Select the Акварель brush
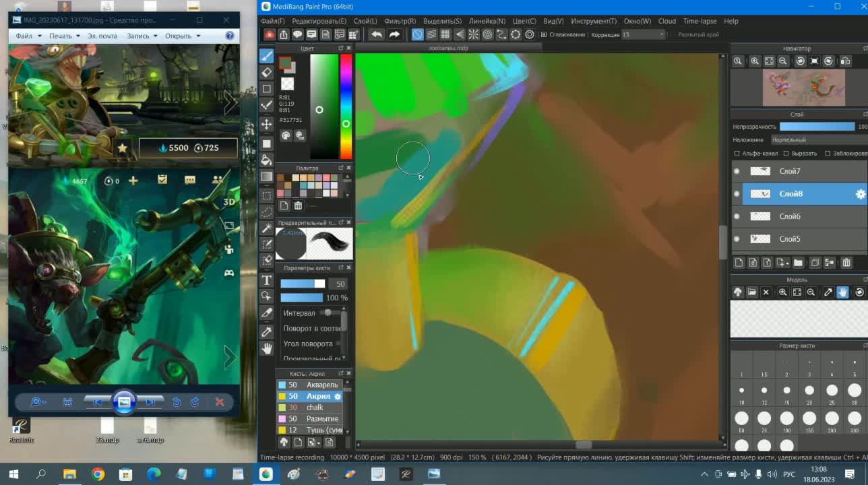868x485 pixels. click(x=311, y=385)
